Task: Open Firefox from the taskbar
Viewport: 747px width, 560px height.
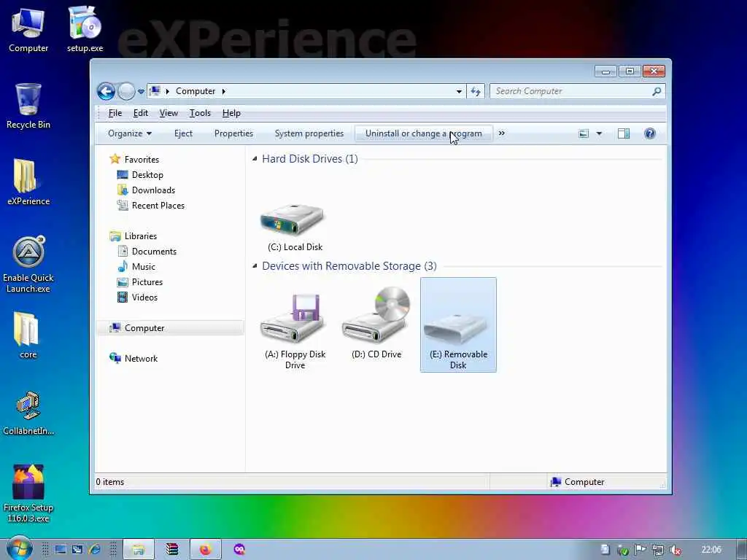Action: point(205,550)
